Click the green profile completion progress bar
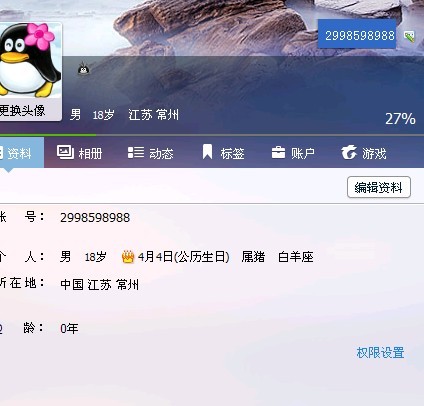Viewport: 424px width, 406px height. [48, 135]
